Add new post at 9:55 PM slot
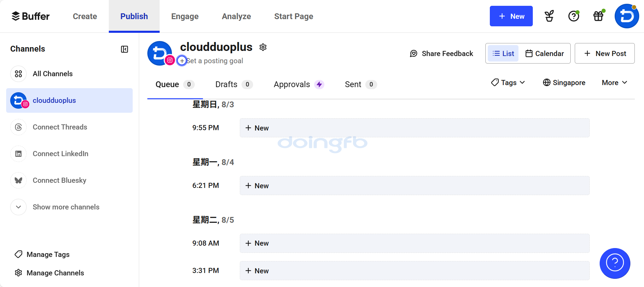 414,128
